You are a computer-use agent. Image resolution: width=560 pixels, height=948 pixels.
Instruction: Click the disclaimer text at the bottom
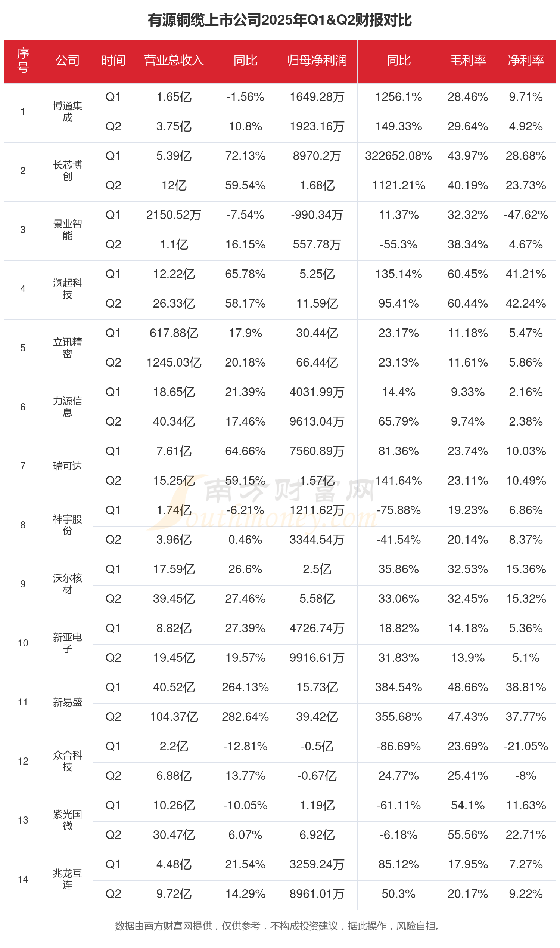(280, 926)
